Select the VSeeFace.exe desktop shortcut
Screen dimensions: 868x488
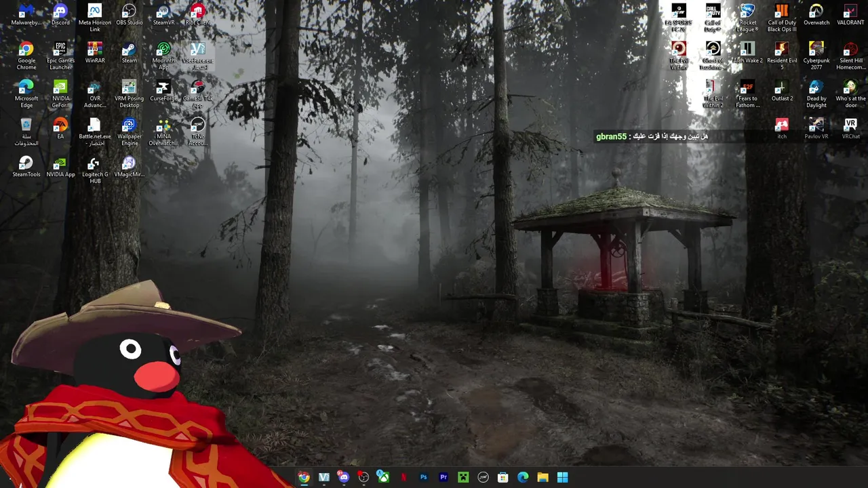click(197, 56)
